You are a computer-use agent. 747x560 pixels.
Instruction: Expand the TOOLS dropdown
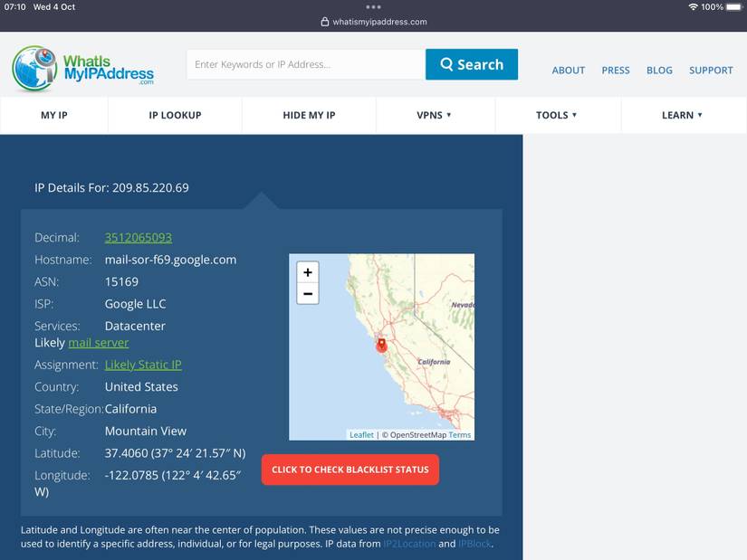[557, 115]
